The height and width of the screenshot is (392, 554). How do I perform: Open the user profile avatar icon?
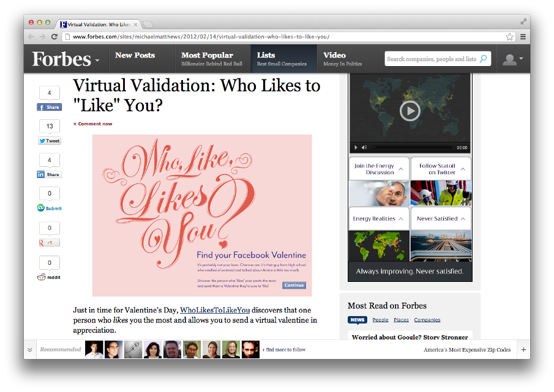[x=509, y=60]
